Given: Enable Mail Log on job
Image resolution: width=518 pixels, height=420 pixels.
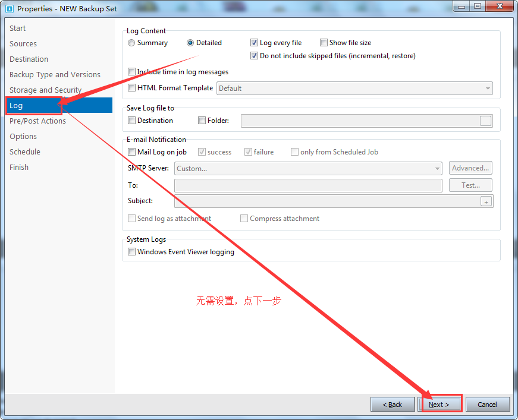Looking at the screenshot, I should [x=132, y=152].
